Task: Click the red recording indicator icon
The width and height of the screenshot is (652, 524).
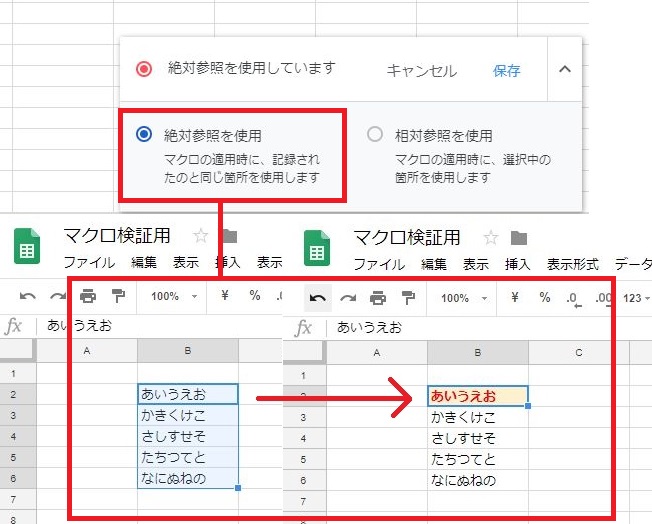Action: pyautogui.click(x=144, y=69)
